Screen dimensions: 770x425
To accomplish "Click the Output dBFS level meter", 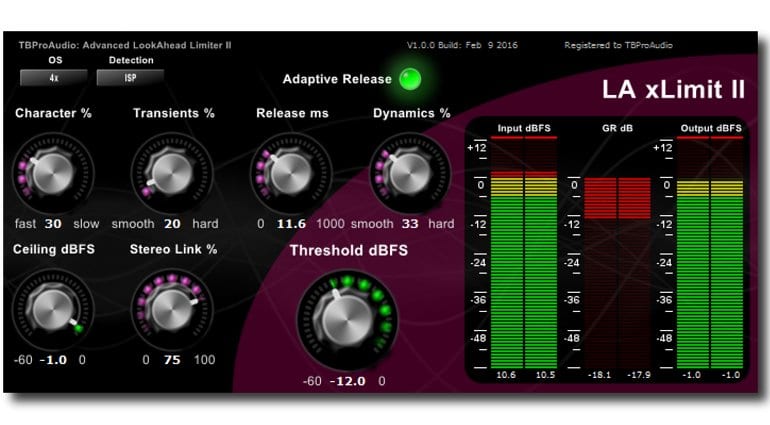I will tap(710, 253).
